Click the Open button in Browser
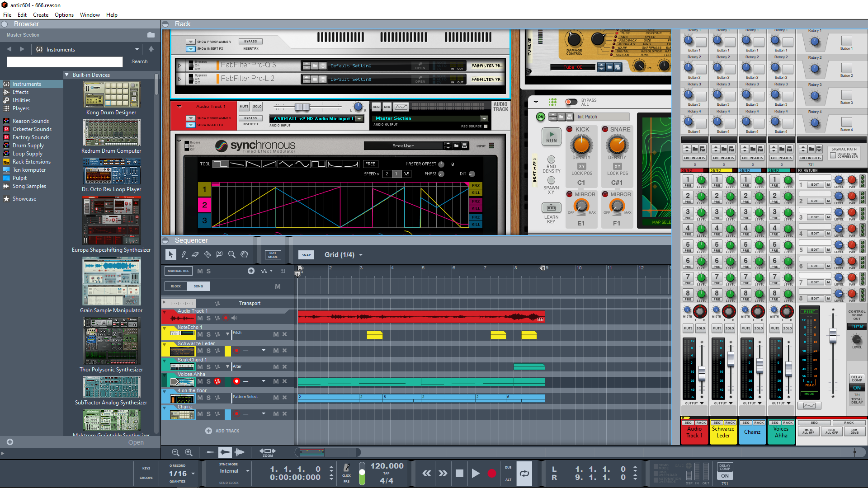 point(136,442)
